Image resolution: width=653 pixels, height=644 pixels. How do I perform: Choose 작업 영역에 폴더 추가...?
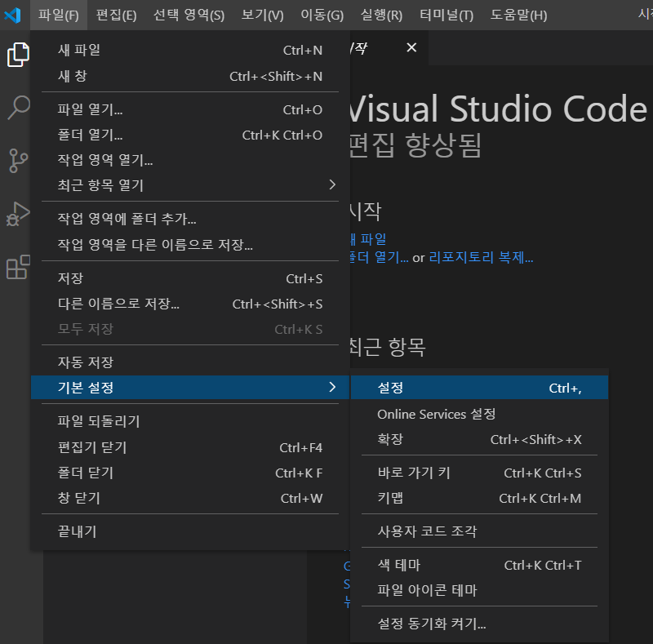click(x=190, y=219)
